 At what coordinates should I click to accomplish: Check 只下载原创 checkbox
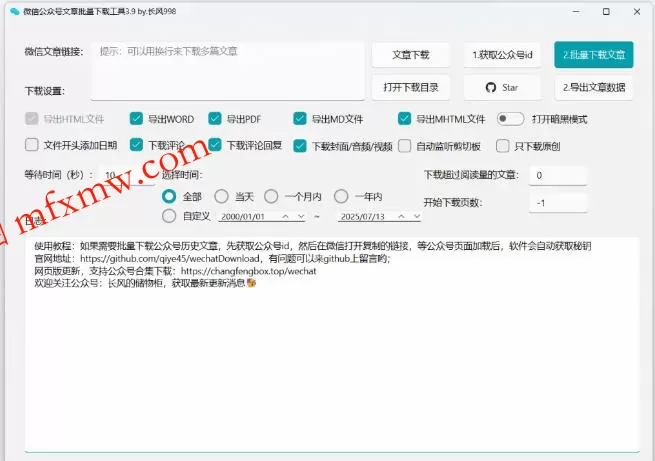(503, 146)
